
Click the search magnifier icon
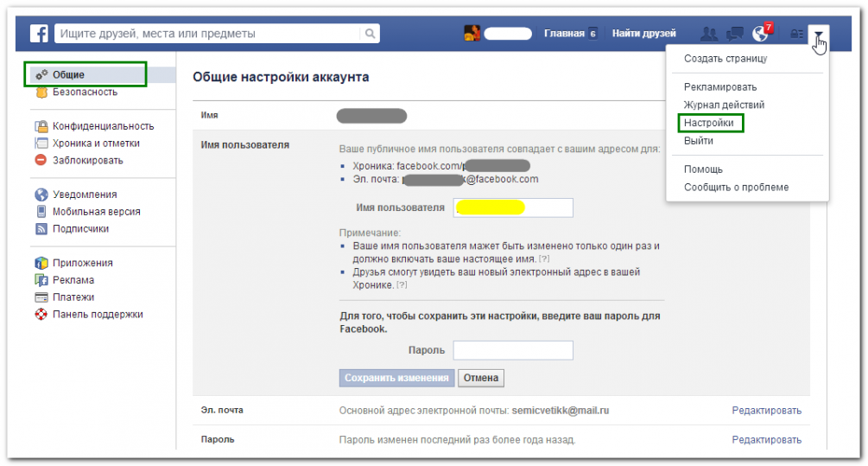coord(369,34)
